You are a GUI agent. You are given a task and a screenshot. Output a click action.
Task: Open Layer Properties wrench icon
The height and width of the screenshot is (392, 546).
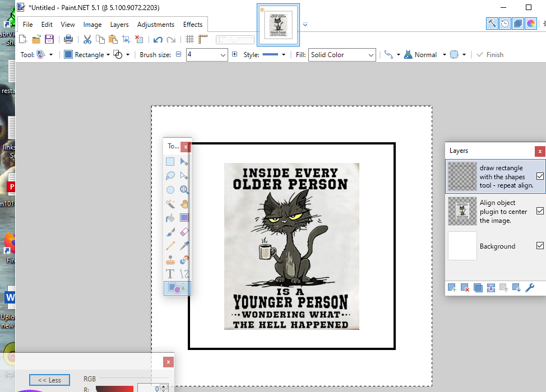[530, 288]
